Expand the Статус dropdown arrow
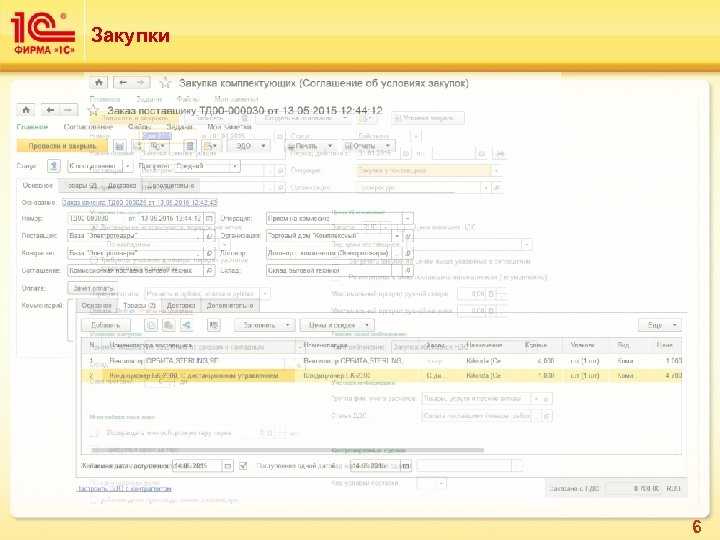720x540 pixels. pyautogui.click(x=128, y=166)
